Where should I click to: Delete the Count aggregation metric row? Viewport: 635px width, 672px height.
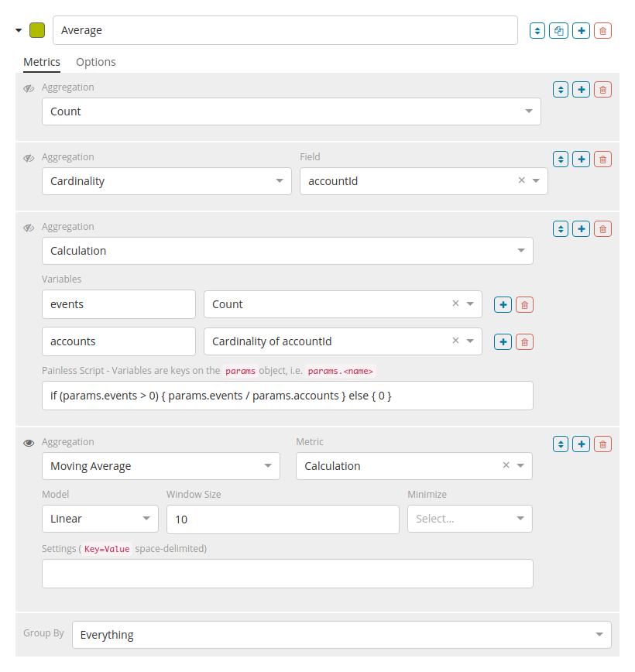pos(602,90)
